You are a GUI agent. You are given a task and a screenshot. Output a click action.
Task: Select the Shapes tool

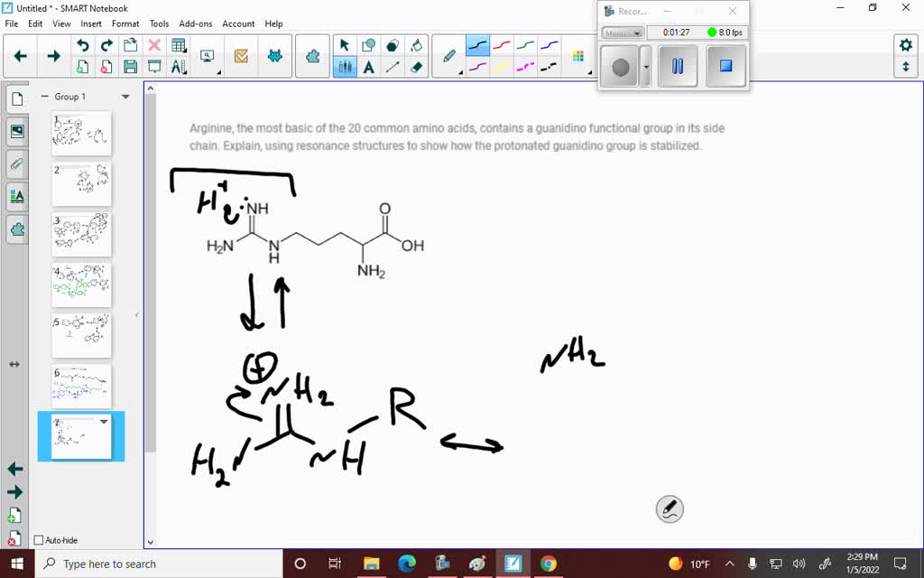click(369, 43)
